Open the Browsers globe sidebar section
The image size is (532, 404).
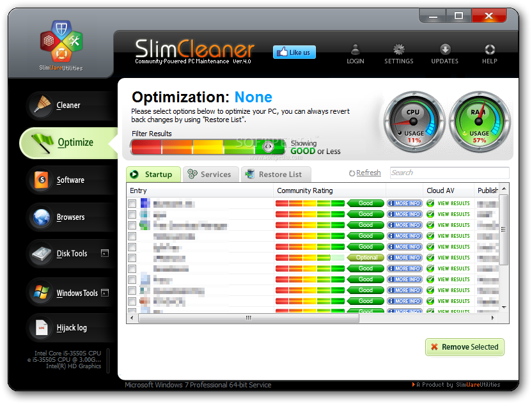(x=70, y=217)
